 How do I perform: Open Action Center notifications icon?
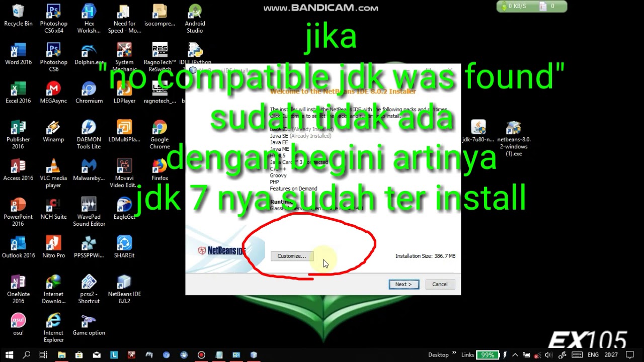click(629, 355)
